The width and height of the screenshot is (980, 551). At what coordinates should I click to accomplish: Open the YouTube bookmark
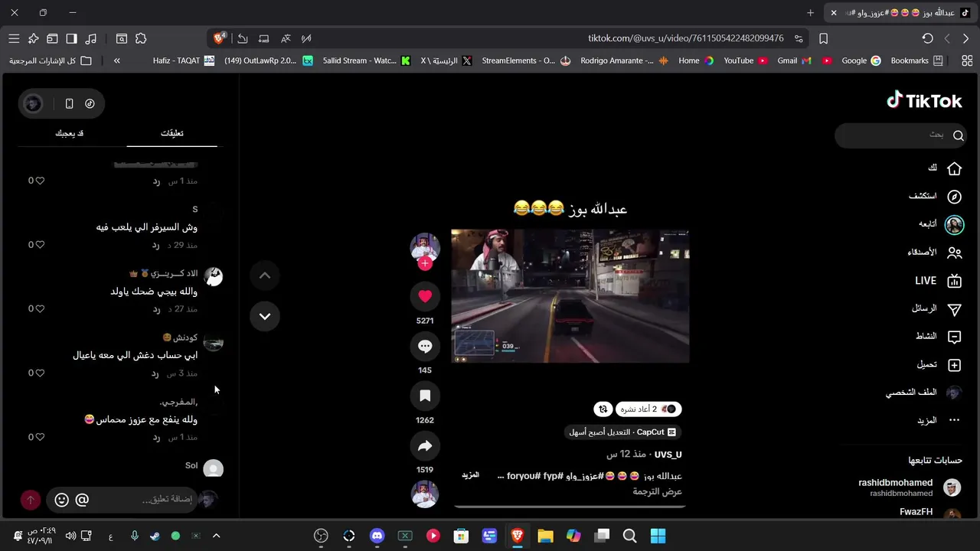coord(746,60)
